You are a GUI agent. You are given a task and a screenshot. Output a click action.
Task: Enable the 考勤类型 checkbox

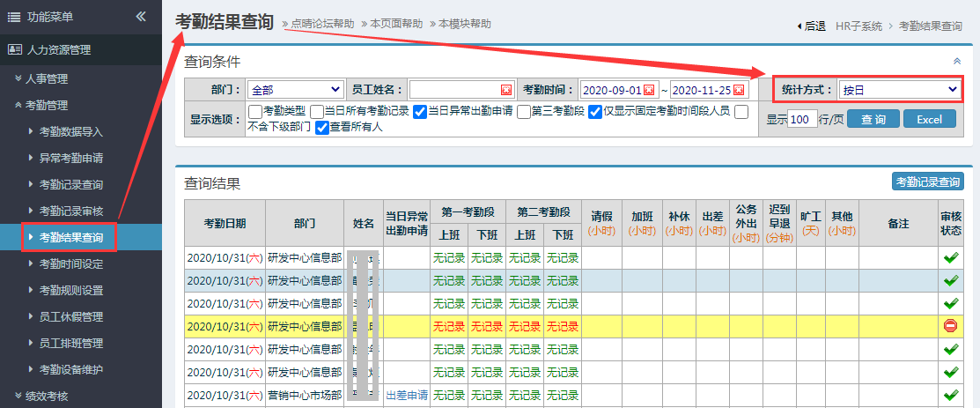tap(255, 111)
